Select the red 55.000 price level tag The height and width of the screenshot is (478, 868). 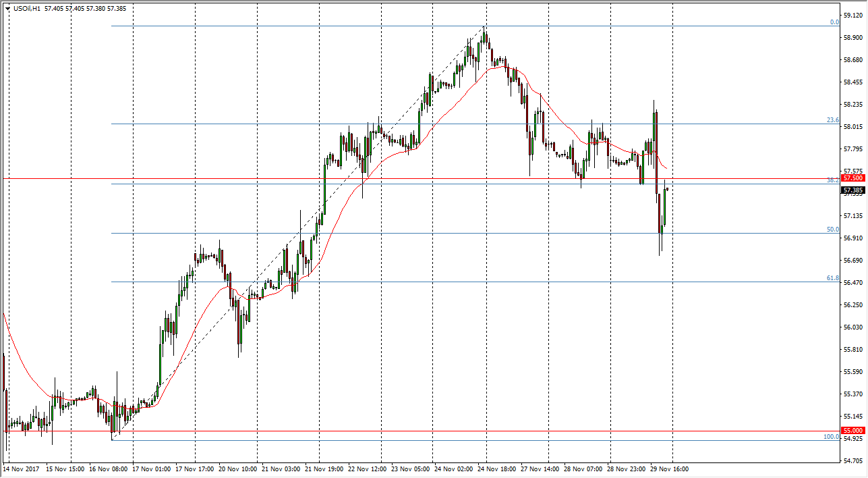853,431
